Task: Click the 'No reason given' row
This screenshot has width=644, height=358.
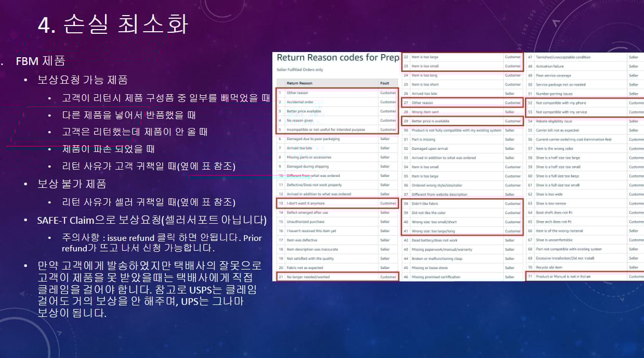Action: coord(337,120)
